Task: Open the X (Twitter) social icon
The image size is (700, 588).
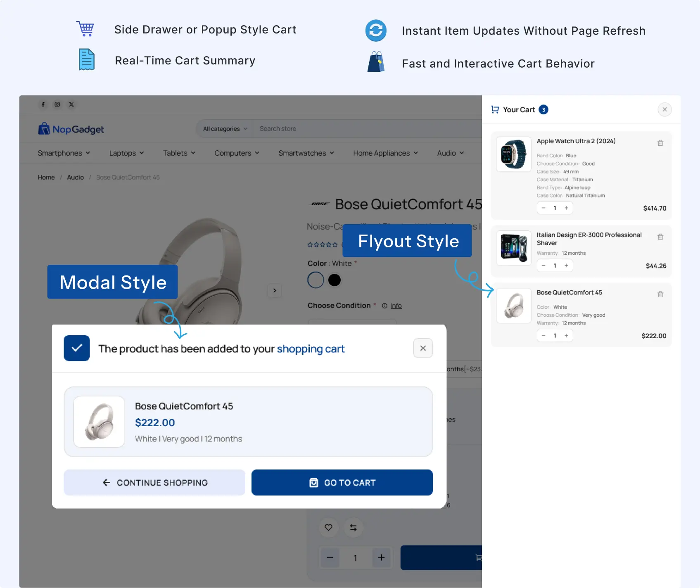Action: click(71, 104)
